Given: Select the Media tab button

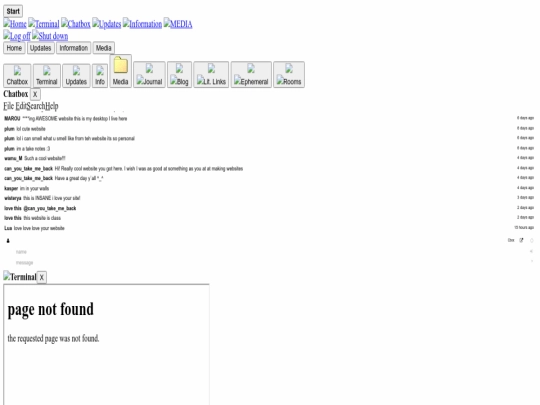Looking at the screenshot, I should 104,48.
